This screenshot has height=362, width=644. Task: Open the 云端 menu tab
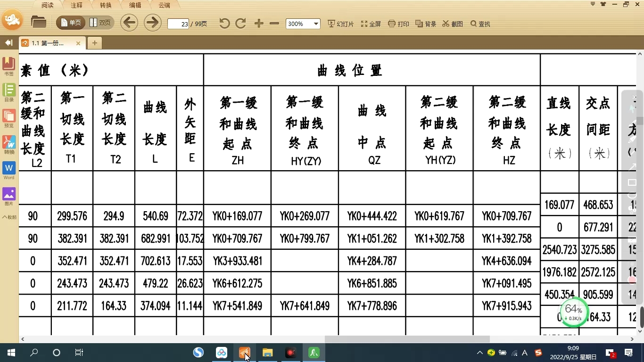coord(164,5)
